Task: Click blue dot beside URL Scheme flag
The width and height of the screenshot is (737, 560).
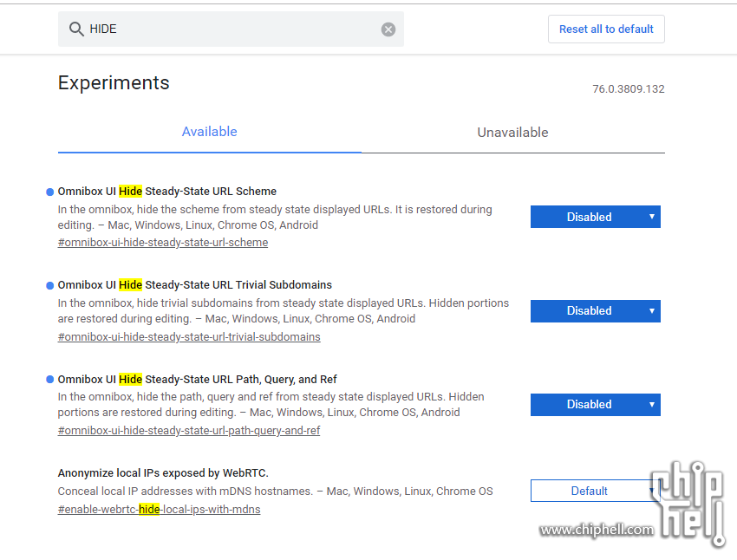Action: [49, 192]
